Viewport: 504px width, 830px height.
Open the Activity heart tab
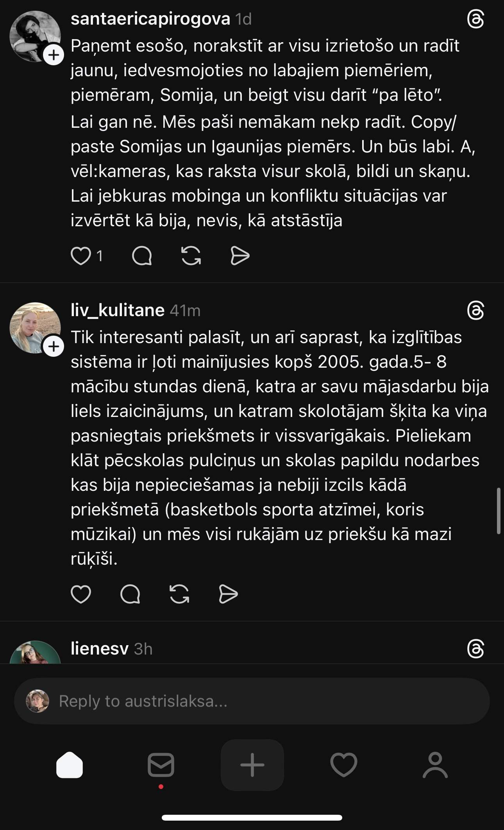click(x=344, y=765)
